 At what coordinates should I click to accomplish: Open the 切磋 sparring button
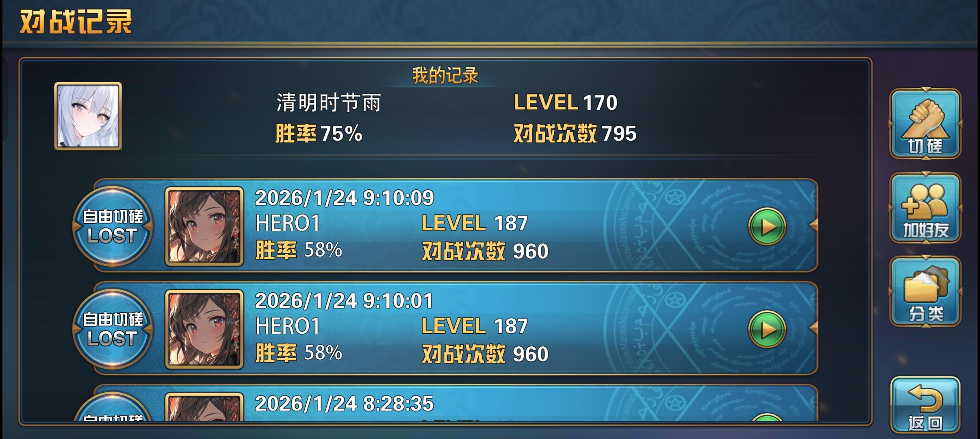click(x=925, y=124)
